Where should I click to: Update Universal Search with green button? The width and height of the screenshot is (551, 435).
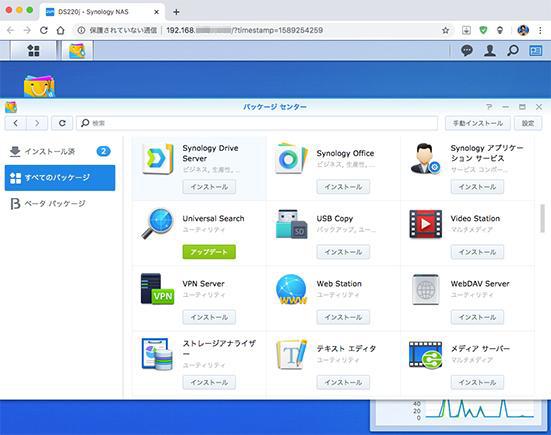[x=209, y=252]
